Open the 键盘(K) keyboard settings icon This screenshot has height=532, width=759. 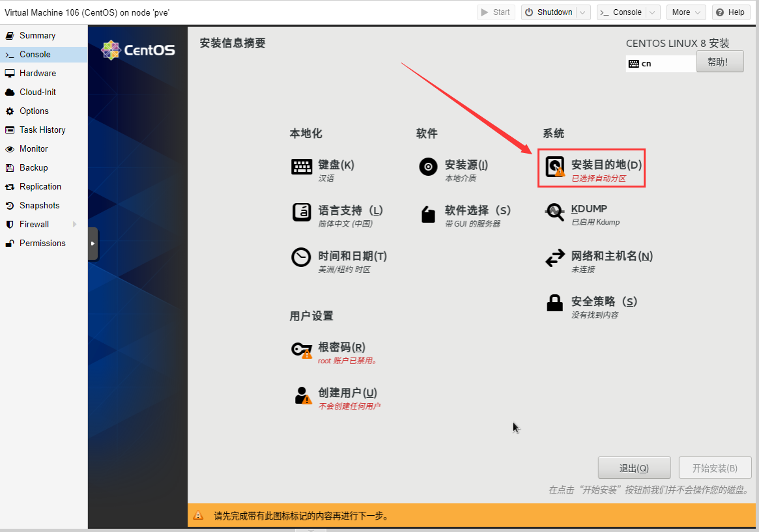[302, 166]
